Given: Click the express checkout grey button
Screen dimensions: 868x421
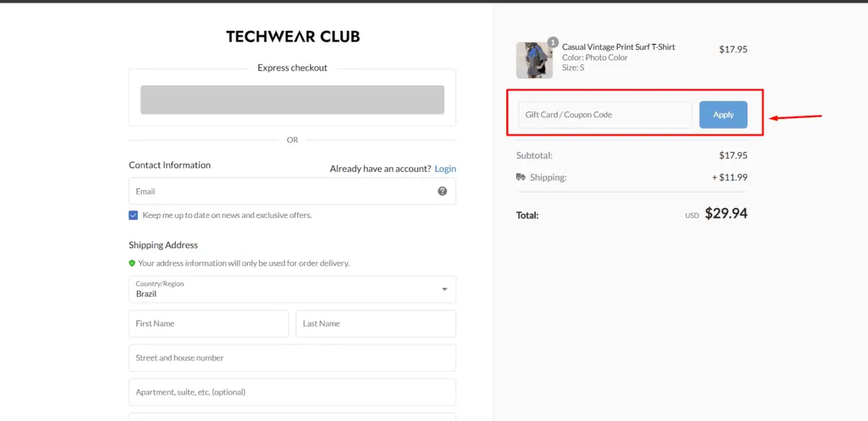Looking at the screenshot, I should 293,100.
